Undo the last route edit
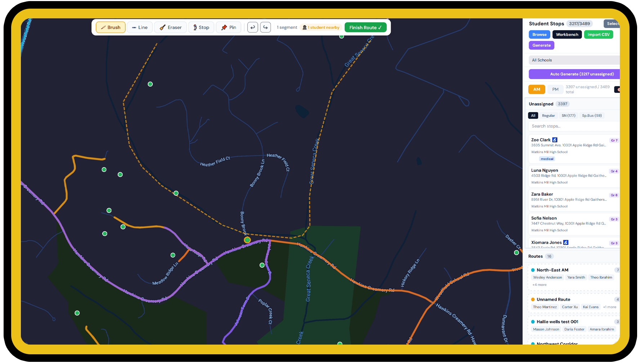Viewport: 640px width, 364px height. 252,27
